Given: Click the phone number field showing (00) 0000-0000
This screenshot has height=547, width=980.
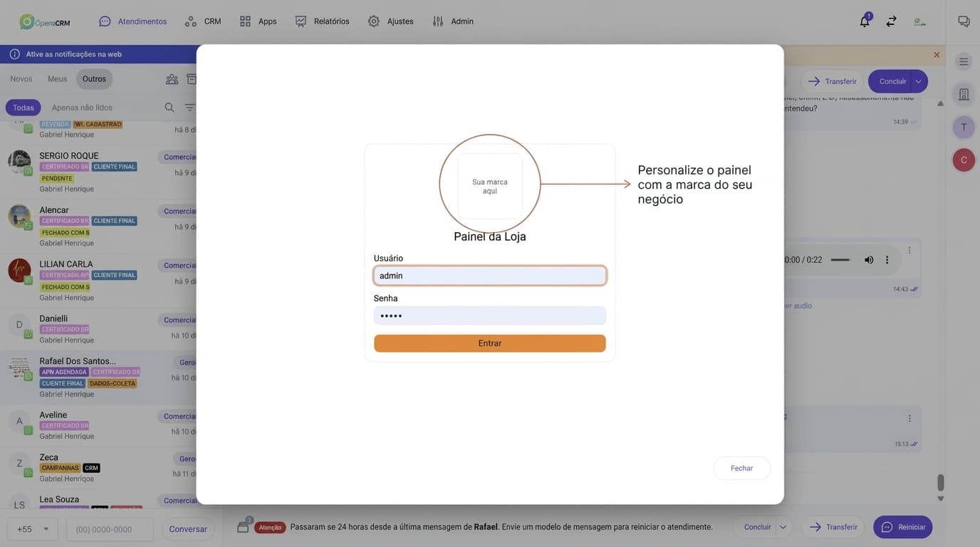Looking at the screenshot, I should 110,529.
